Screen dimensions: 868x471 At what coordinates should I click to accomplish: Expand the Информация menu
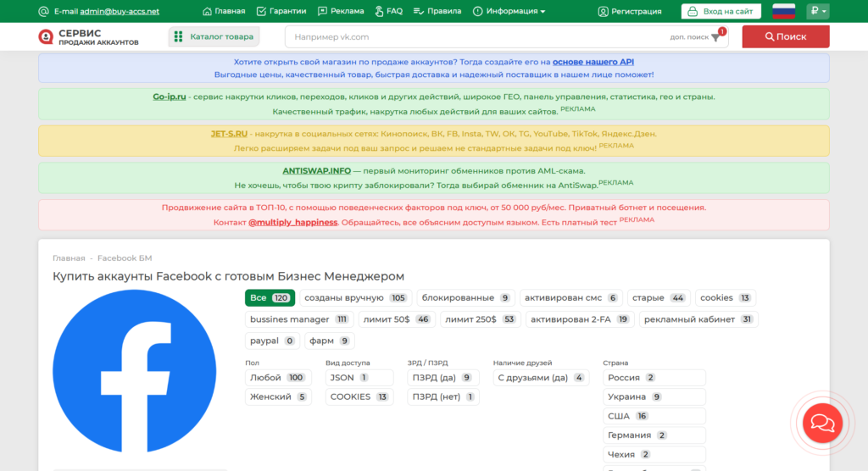click(509, 11)
